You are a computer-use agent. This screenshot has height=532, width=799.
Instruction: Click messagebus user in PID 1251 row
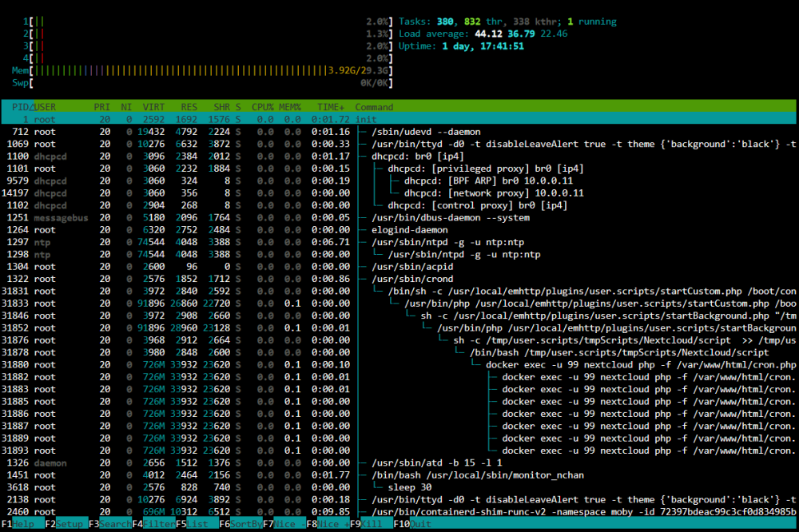click(62, 217)
